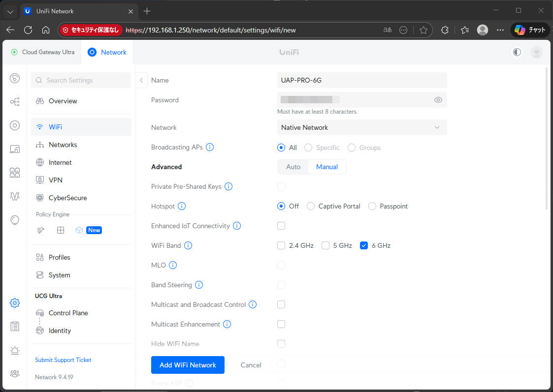Click the settings gear icon in left rail
Screen dimensions: 553x392
15,303
